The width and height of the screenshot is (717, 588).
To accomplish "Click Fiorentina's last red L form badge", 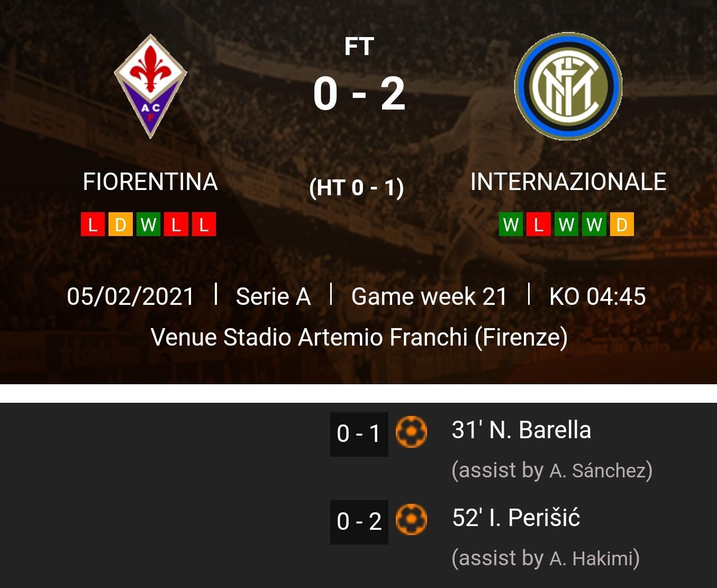I will 204,224.
